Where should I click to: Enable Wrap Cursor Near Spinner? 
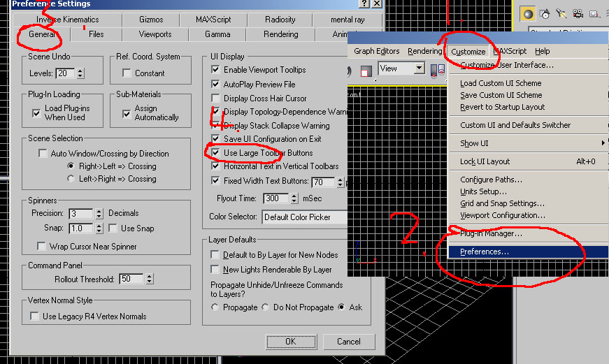click(x=41, y=247)
